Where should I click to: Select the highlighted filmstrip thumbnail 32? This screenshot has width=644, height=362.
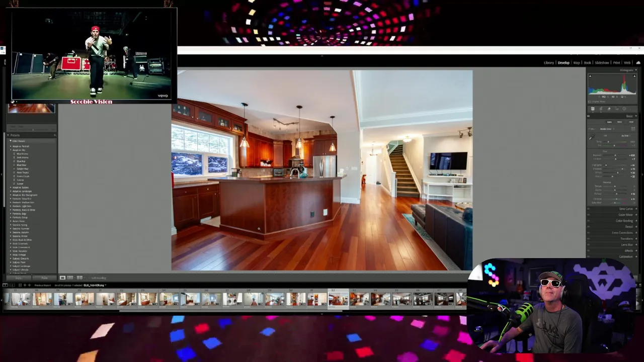click(x=338, y=299)
